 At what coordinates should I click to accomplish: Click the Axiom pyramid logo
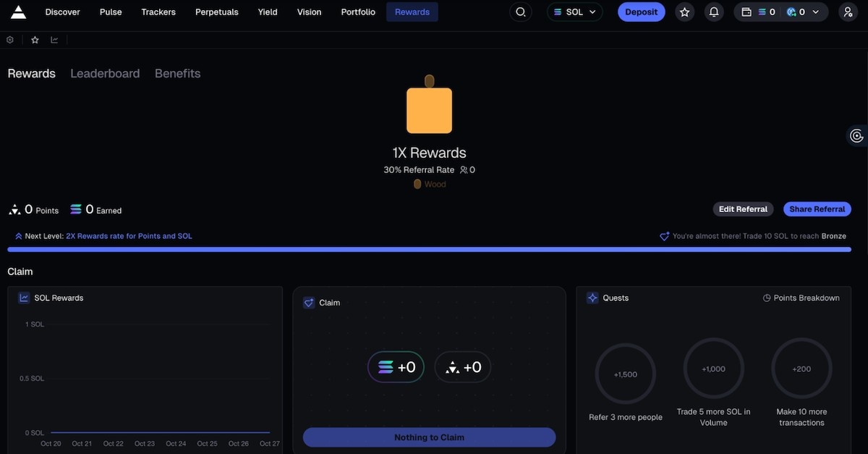tap(18, 11)
